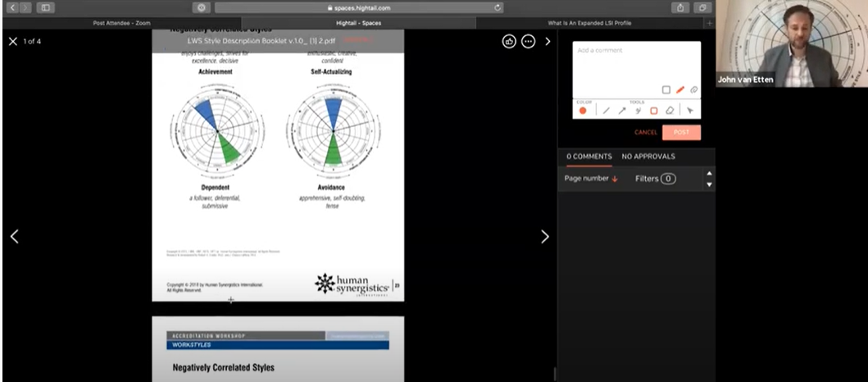Post the comment

(x=681, y=132)
